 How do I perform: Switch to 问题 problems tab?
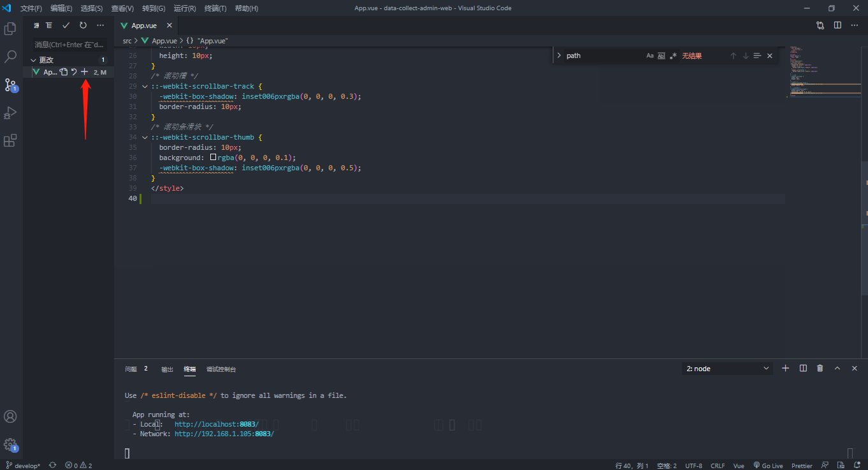131,369
